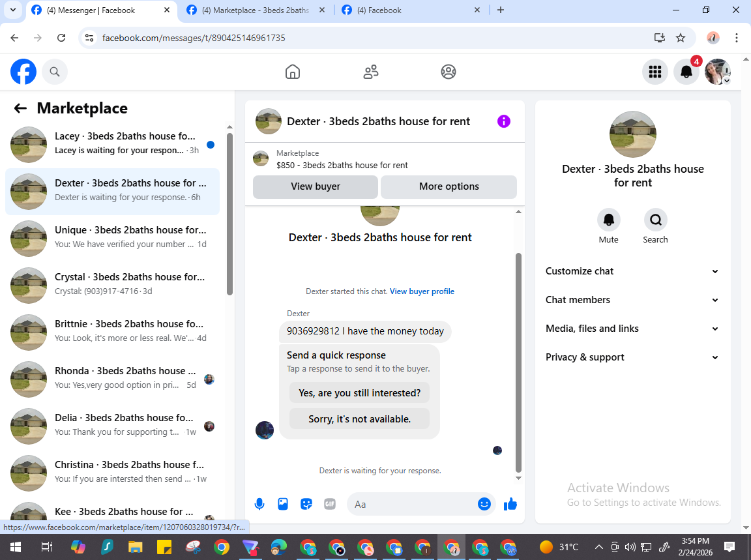Open Brittnie conversation

(x=112, y=332)
